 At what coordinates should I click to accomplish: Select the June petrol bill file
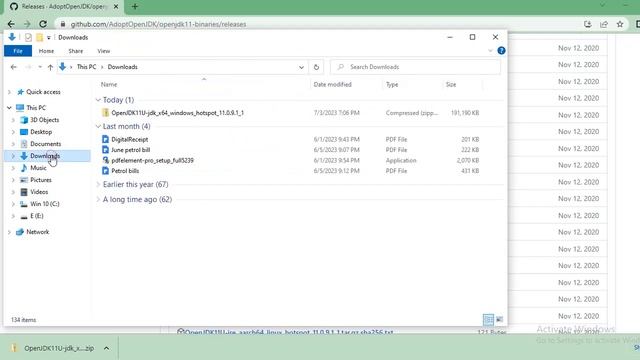pos(131,150)
